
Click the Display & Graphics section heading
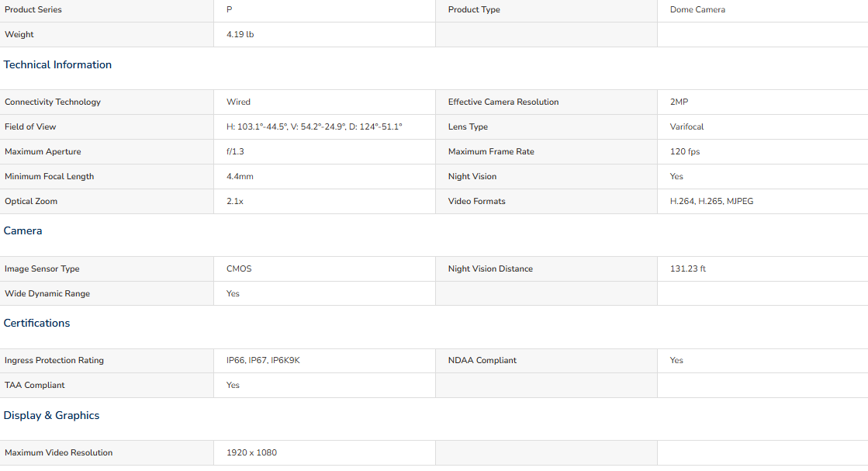[x=51, y=416]
